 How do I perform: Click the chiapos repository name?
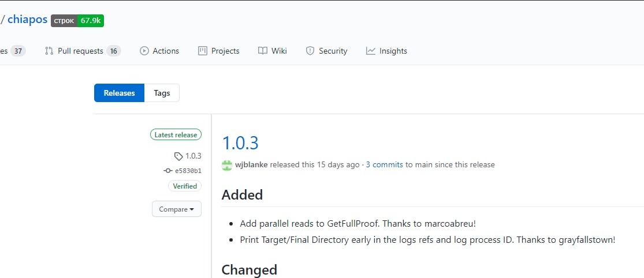pyautogui.click(x=28, y=19)
